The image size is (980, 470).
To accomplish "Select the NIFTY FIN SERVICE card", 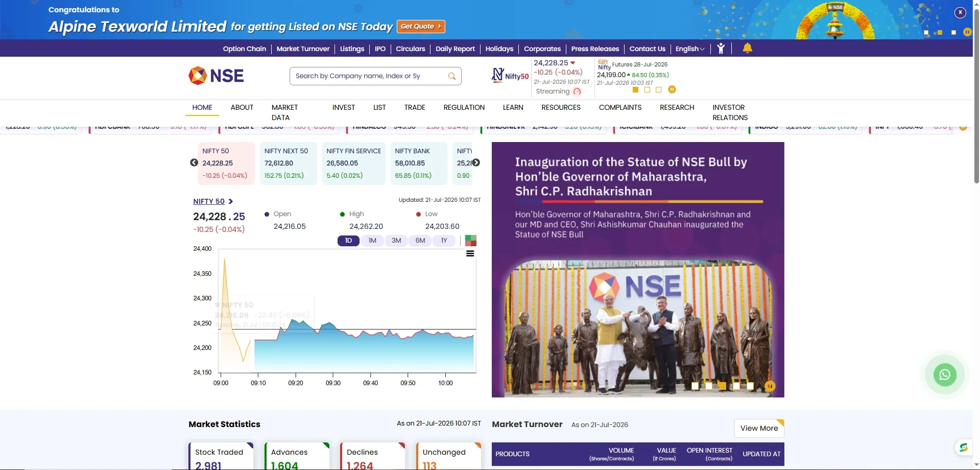I will [x=353, y=163].
